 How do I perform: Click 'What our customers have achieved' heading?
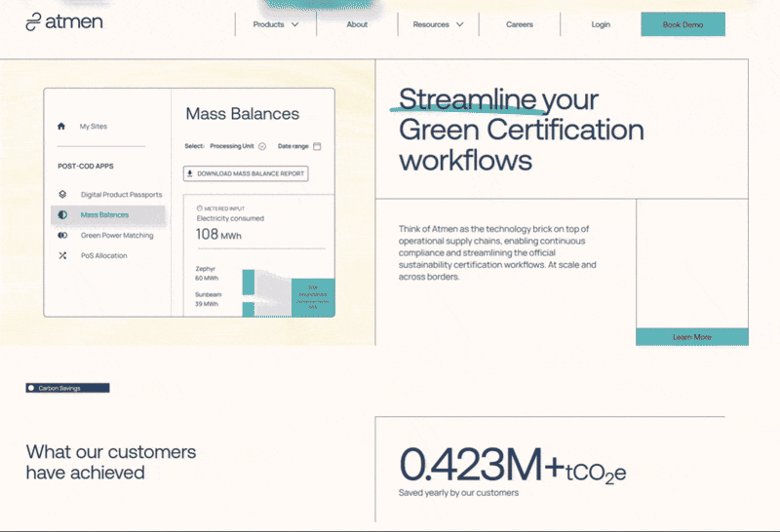(111, 462)
